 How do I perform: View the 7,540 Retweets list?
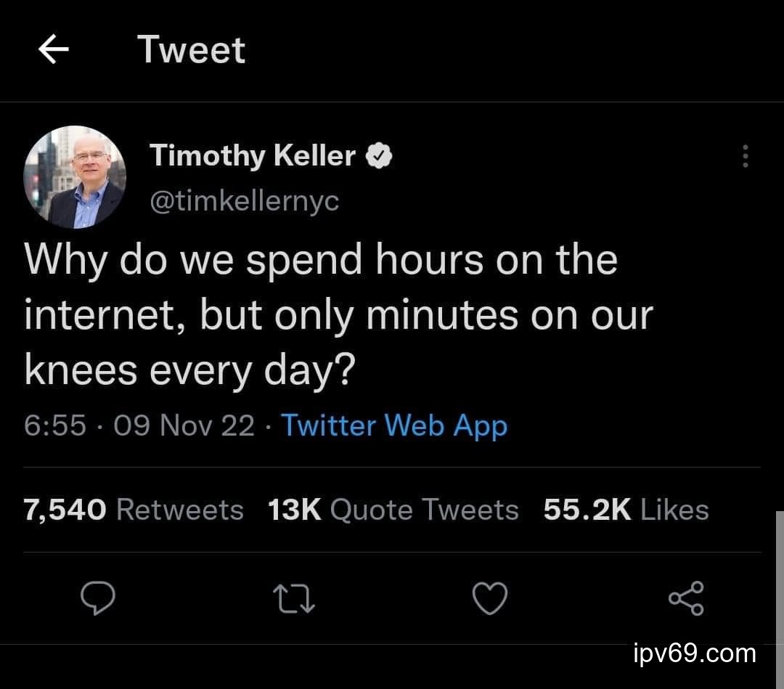[x=134, y=510]
